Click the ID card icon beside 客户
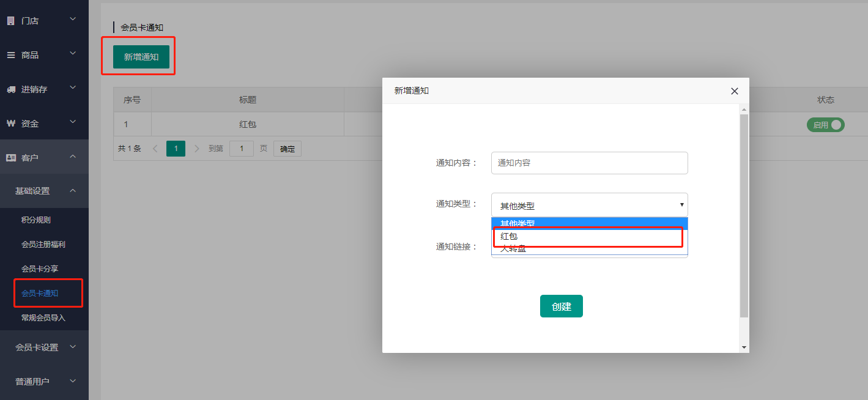This screenshot has height=400, width=868. [x=10, y=158]
